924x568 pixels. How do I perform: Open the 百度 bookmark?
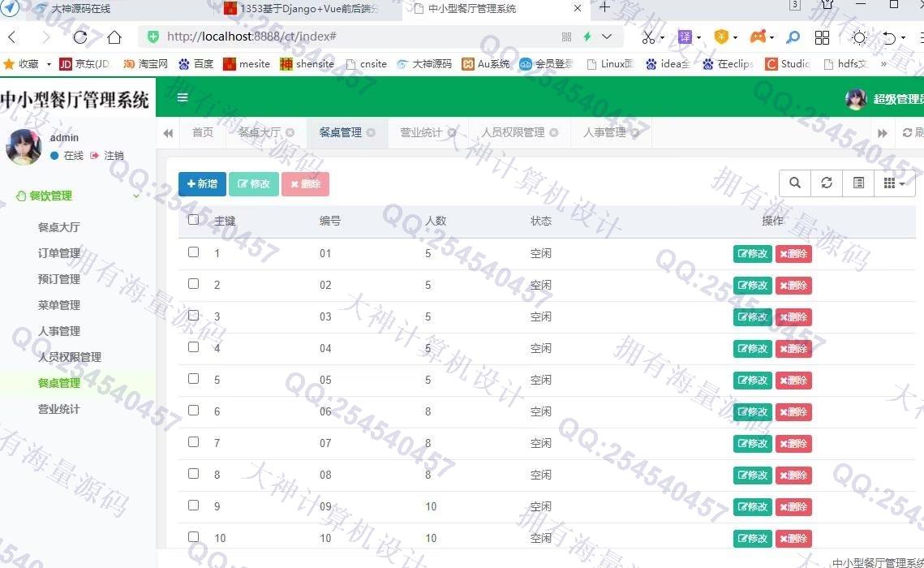[196, 63]
